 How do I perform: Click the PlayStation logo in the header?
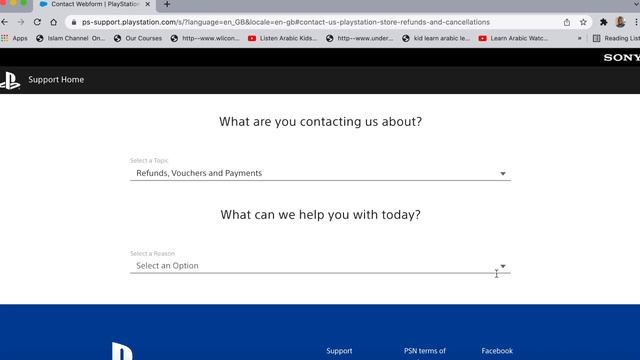pos(10,80)
